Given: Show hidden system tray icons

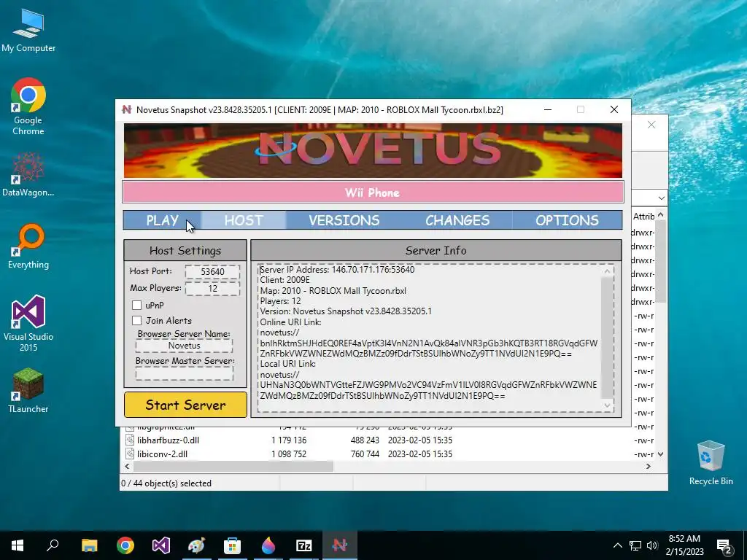Looking at the screenshot, I should point(617,545).
